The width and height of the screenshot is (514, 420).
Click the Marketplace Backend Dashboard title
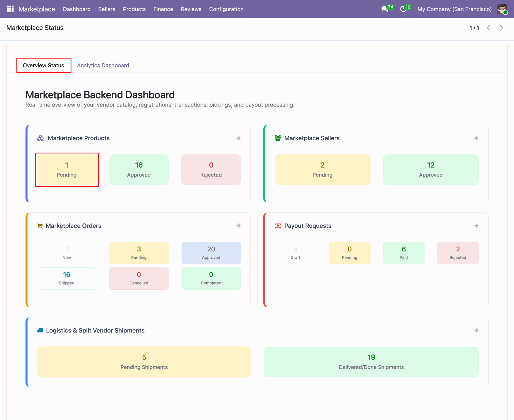click(x=100, y=95)
